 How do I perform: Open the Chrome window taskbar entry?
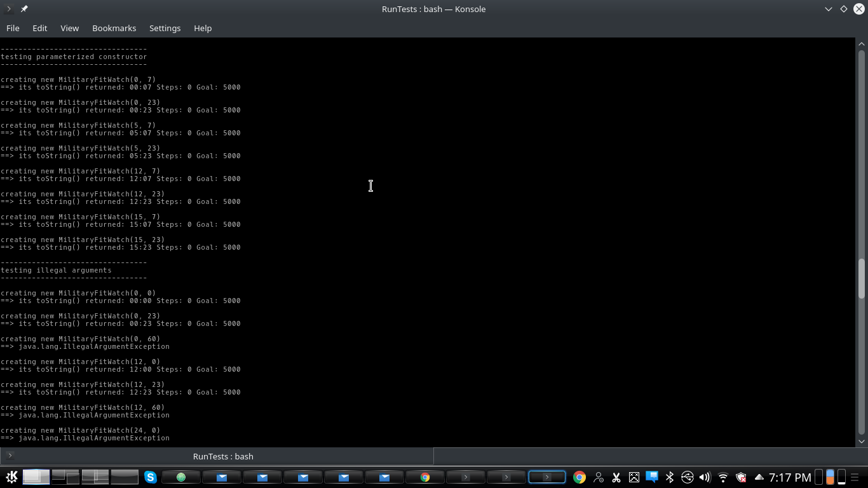[425, 477]
